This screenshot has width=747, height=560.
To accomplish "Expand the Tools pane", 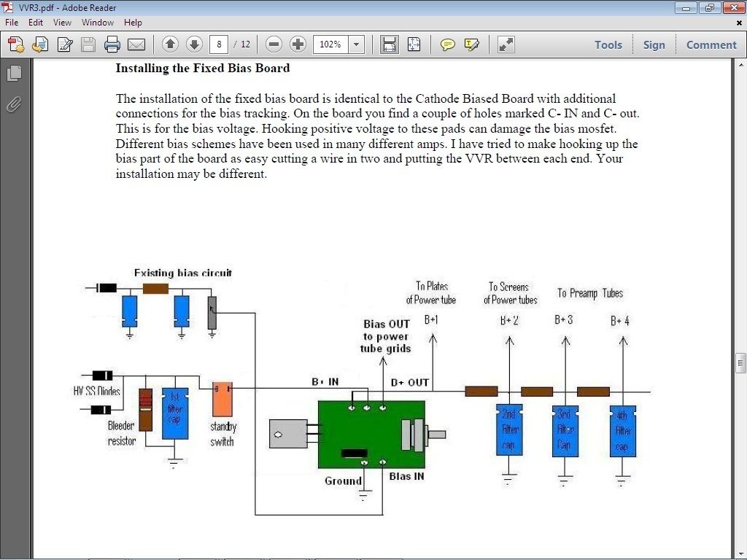I will click(x=608, y=44).
